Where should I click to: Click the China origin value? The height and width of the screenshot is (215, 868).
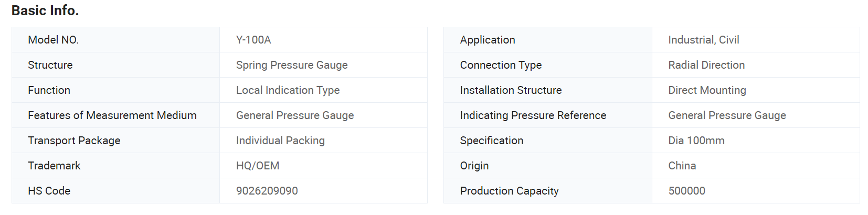click(x=682, y=166)
